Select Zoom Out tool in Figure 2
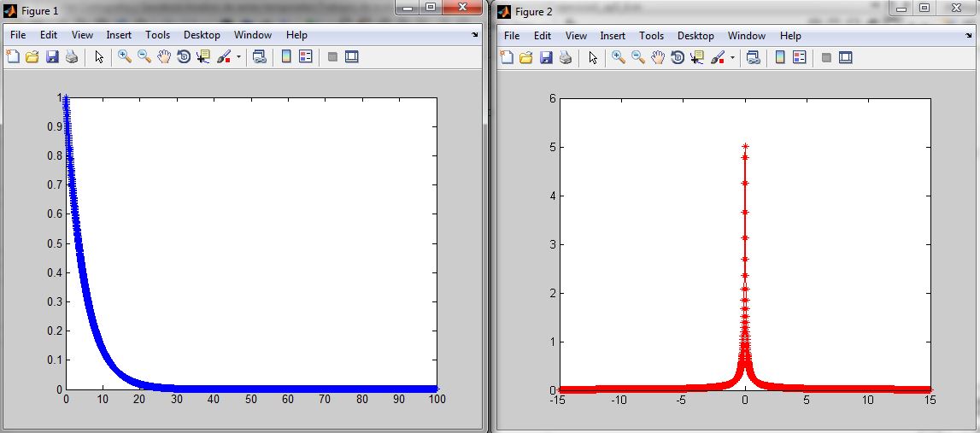The width and height of the screenshot is (980, 433). (637, 57)
